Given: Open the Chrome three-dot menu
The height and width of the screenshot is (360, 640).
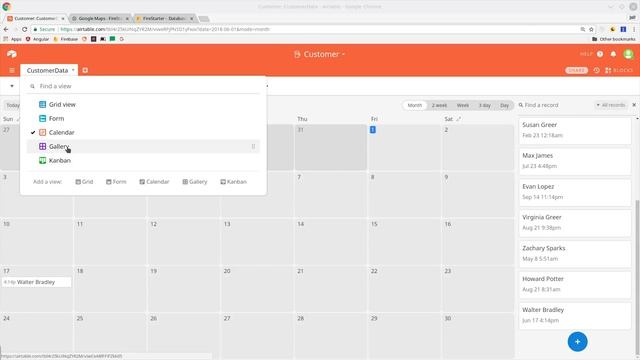Looking at the screenshot, I should (x=634, y=29).
